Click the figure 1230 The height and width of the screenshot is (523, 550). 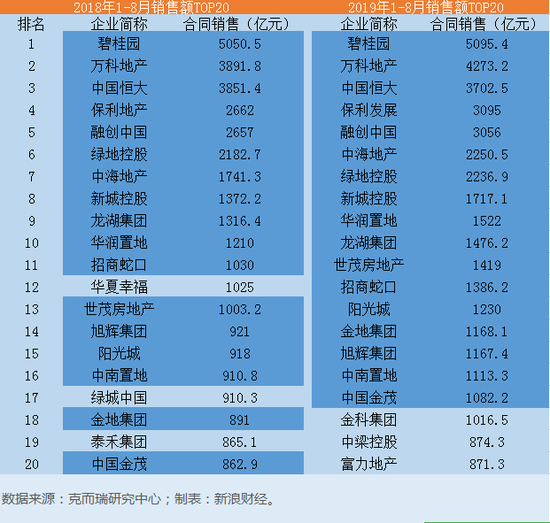(487, 310)
